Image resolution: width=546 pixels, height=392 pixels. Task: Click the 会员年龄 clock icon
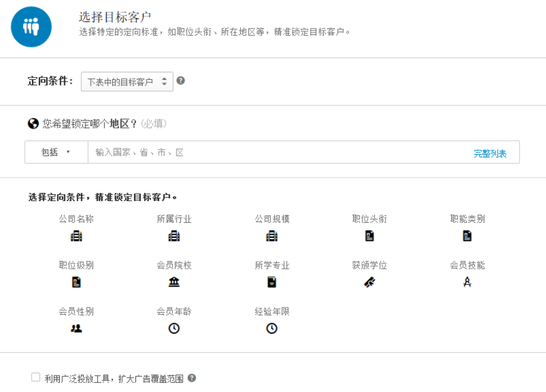(x=174, y=328)
